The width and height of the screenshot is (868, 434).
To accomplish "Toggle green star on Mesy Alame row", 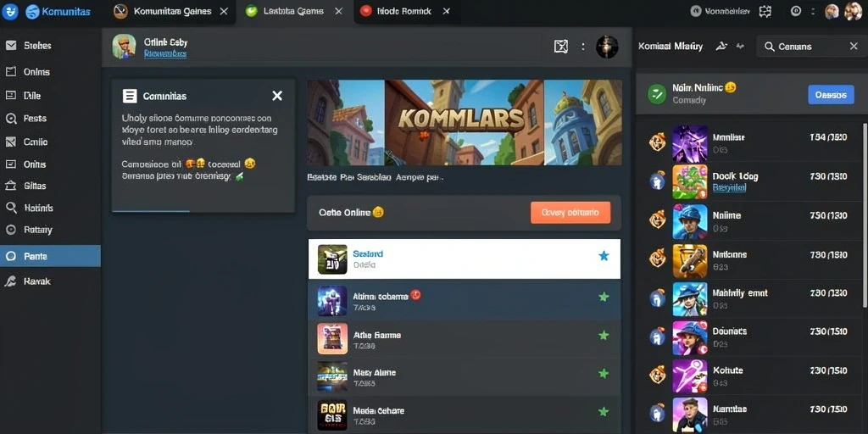I will click(x=604, y=373).
